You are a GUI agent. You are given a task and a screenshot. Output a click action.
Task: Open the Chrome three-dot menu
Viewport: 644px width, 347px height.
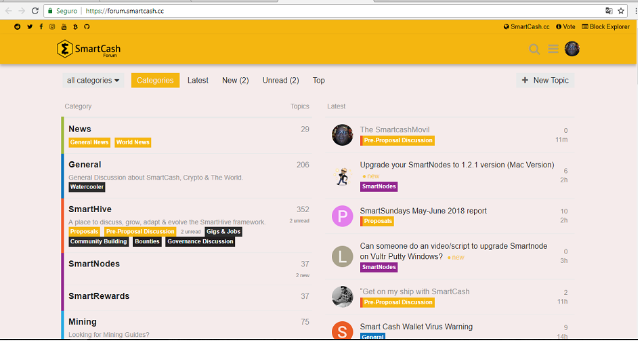[636, 11]
